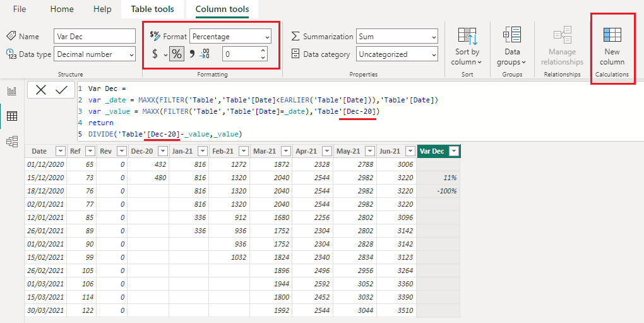
Task: Switch to Model view icon
Action: (x=12, y=142)
